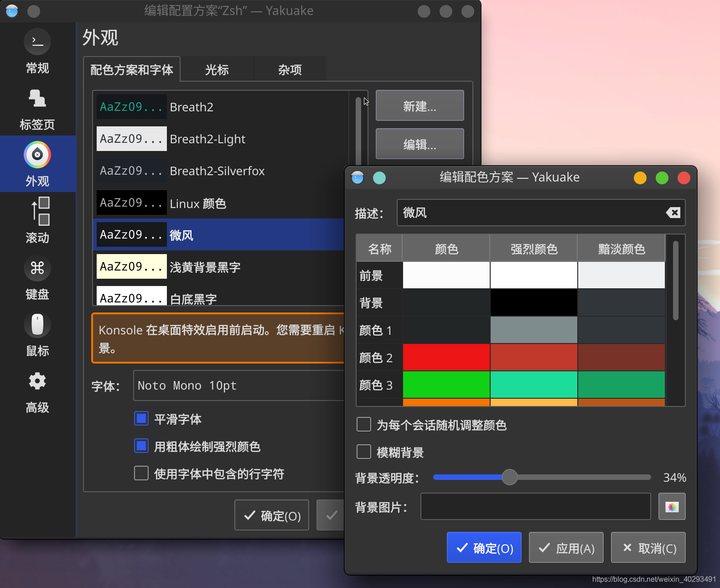Image resolution: width=720 pixels, height=588 pixels.
Task: Browse for a background image with picker icon
Action: click(672, 506)
